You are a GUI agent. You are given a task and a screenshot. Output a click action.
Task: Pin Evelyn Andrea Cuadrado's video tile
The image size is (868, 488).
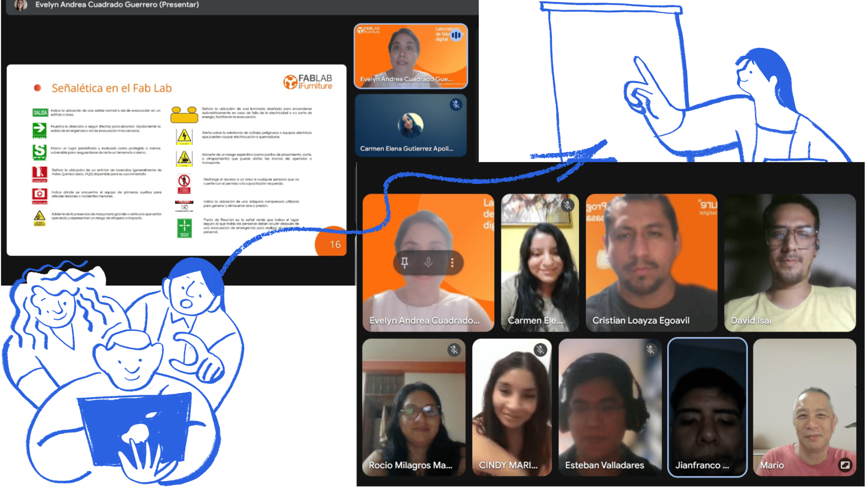coord(405,263)
